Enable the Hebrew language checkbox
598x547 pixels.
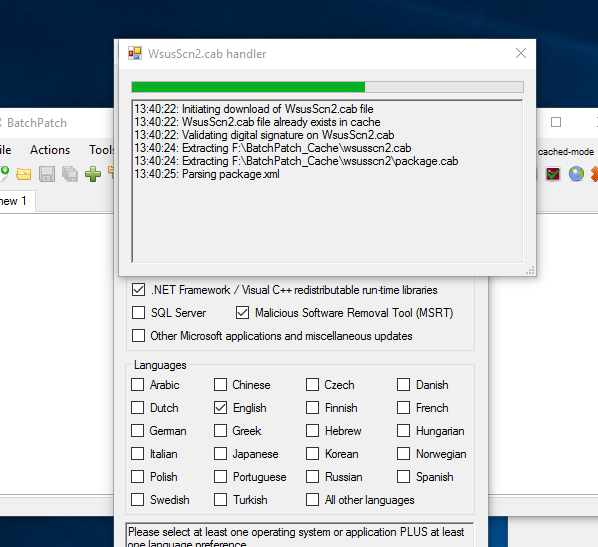(x=312, y=431)
